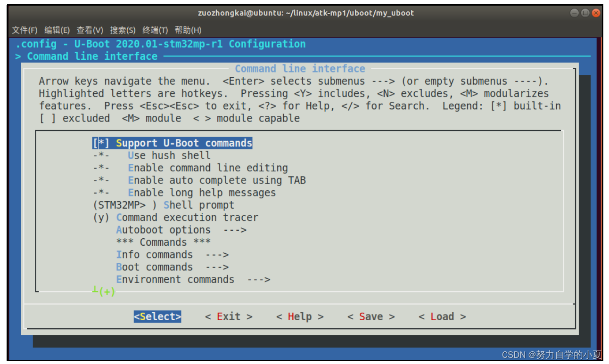Expand the Info commands submenu
This screenshot has width=609, height=364.
click(x=173, y=255)
